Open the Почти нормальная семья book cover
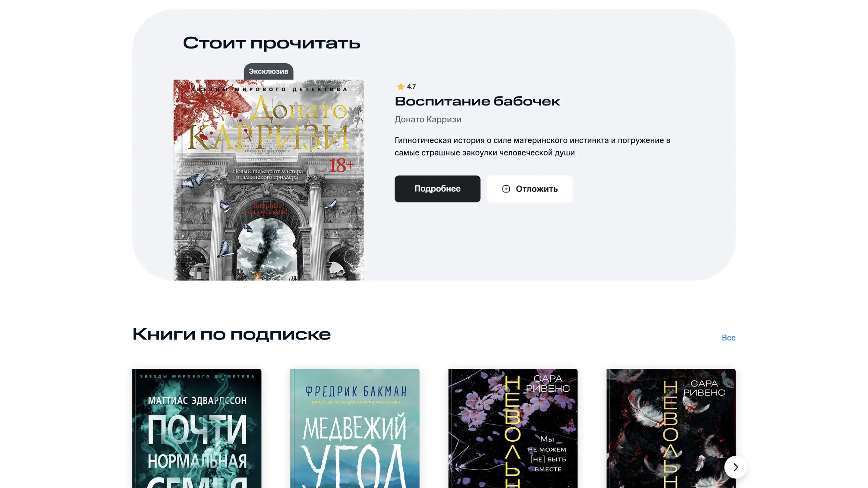This screenshot has height=488, width=868. click(x=197, y=428)
